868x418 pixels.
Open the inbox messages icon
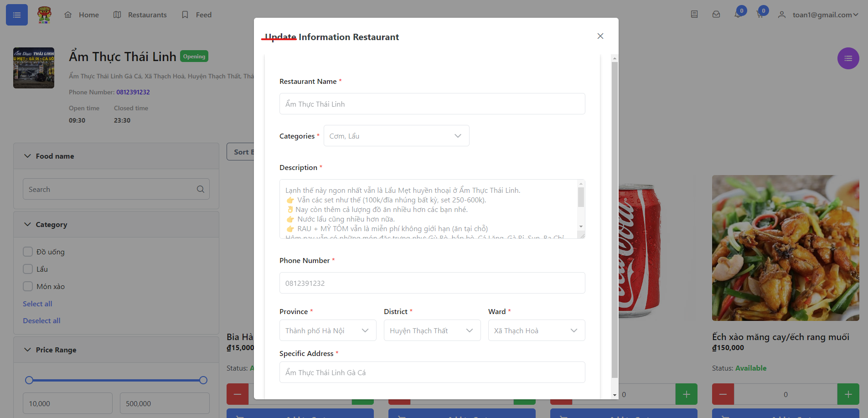[716, 14]
